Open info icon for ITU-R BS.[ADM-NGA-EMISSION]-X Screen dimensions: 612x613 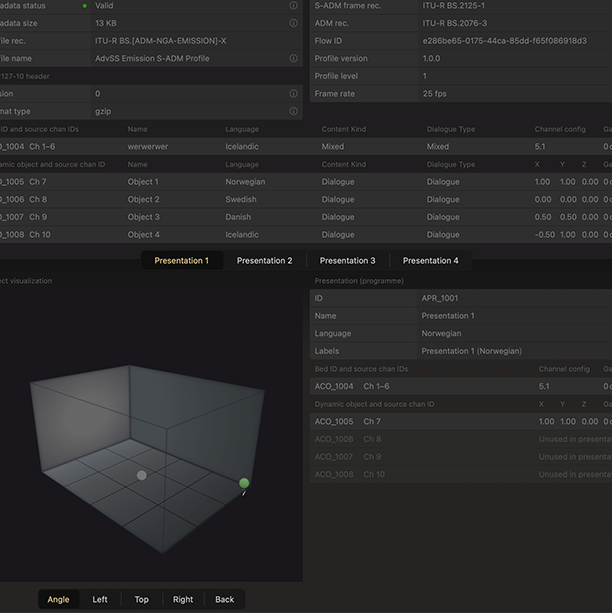tap(294, 41)
